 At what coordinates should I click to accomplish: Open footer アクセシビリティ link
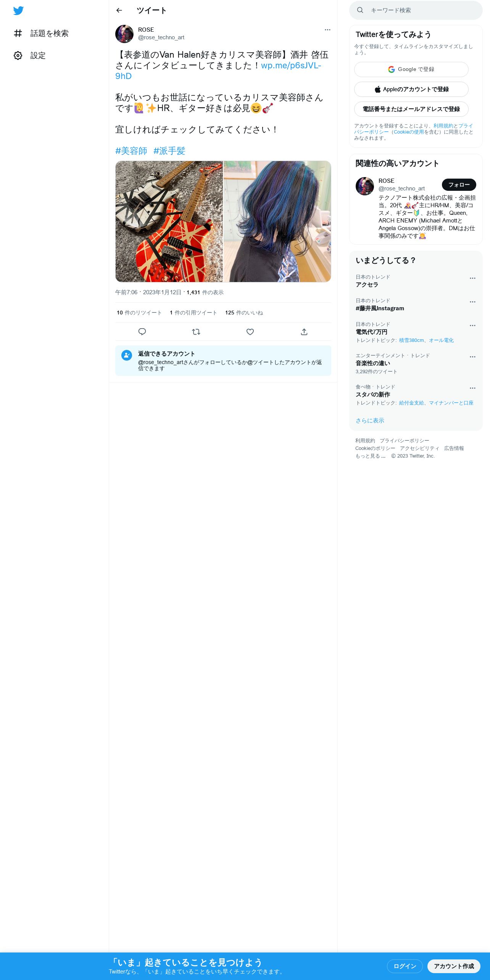click(x=419, y=448)
